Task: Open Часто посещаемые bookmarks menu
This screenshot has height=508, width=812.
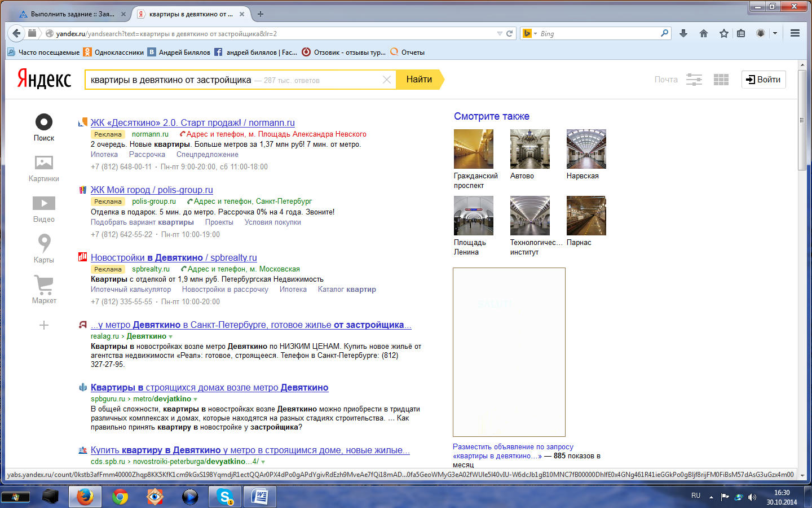Action: pyautogui.click(x=44, y=52)
